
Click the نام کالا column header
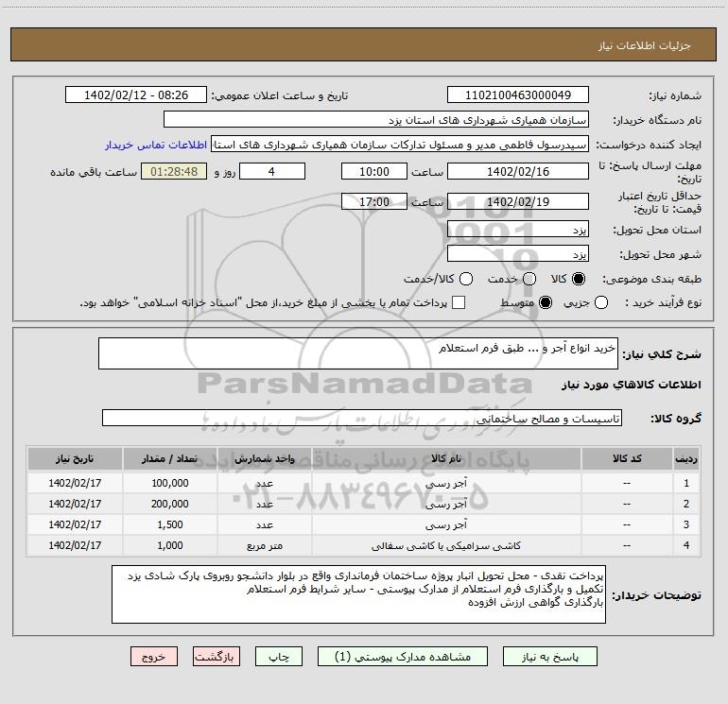coord(446,459)
